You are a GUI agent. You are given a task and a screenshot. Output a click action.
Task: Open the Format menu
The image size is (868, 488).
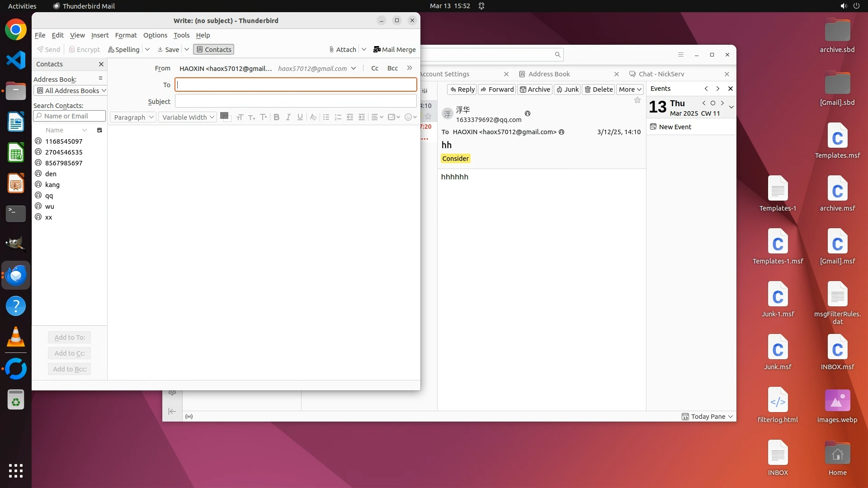126,35
